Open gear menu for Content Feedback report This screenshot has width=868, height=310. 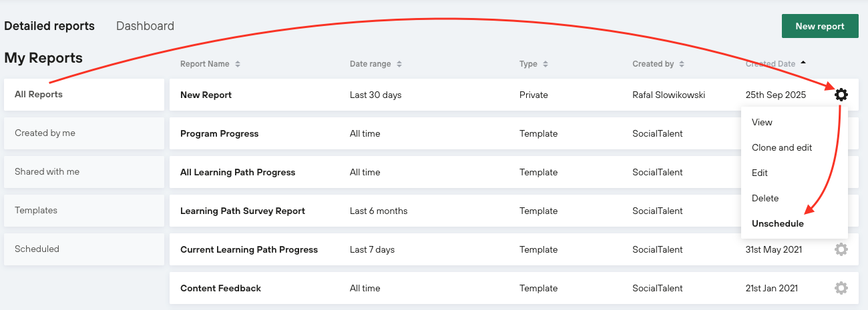[841, 288]
